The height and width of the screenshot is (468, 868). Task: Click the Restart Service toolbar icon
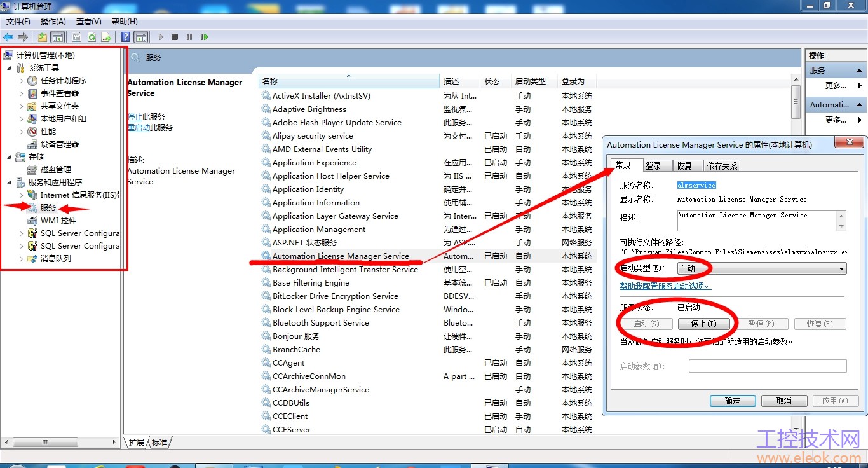coord(204,37)
